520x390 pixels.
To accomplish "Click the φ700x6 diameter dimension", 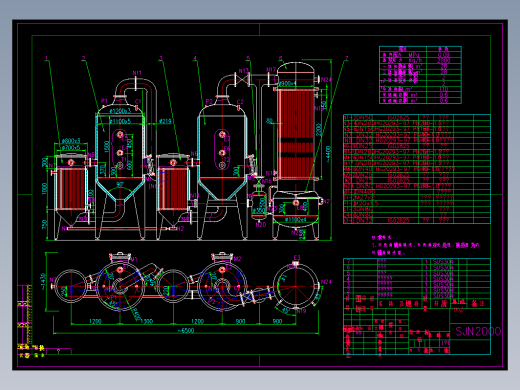I will pyautogui.click(x=71, y=147).
